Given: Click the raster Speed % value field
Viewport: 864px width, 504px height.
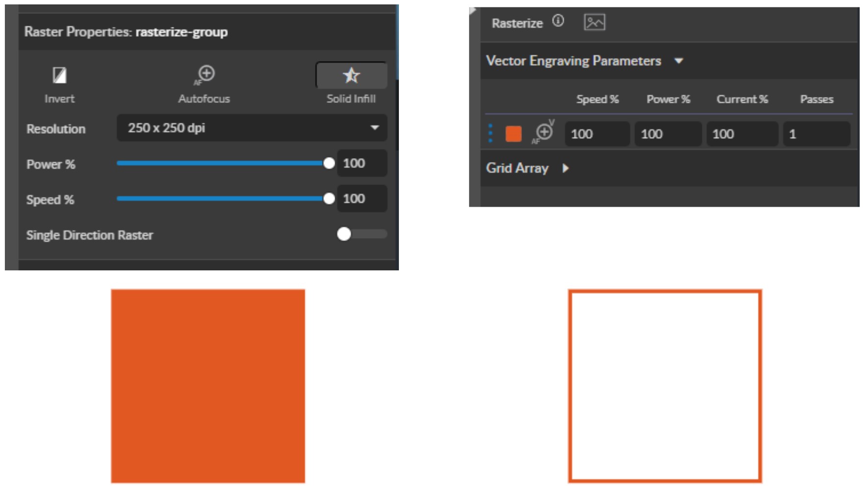Looking at the screenshot, I should point(361,199).
